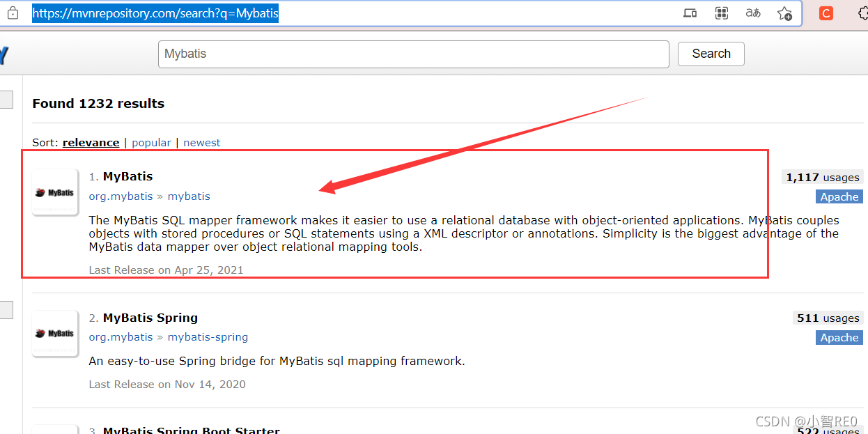Click the MyBatis logo thumbnail for result 1
The height and width of the screenshot is (434, 868).
pyautogui.click(x=55, y=192)
